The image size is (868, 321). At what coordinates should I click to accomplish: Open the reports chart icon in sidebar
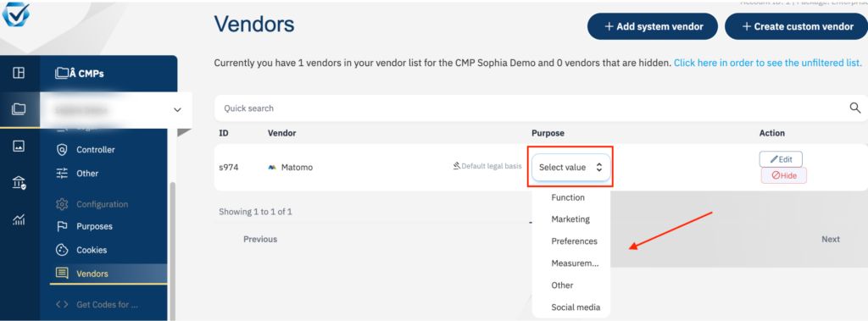coord(19,219)
